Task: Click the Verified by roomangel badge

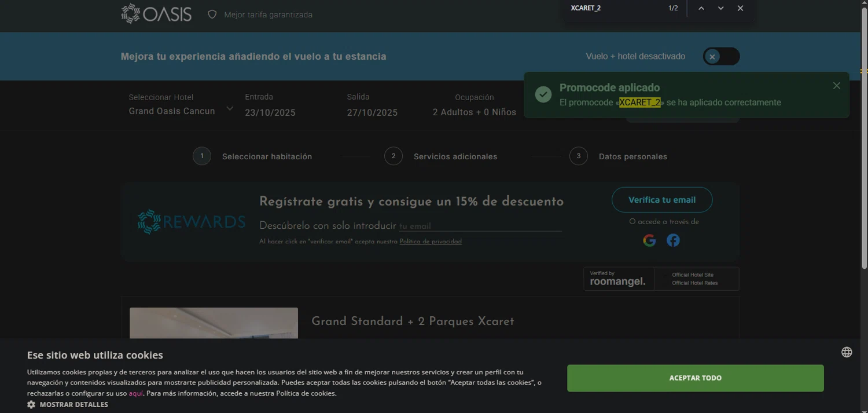Action: coord(661,279)
